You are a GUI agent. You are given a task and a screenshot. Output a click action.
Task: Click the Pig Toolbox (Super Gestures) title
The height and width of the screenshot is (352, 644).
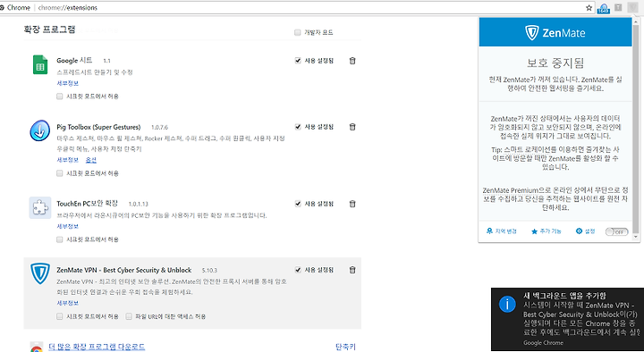coord(98,127)
